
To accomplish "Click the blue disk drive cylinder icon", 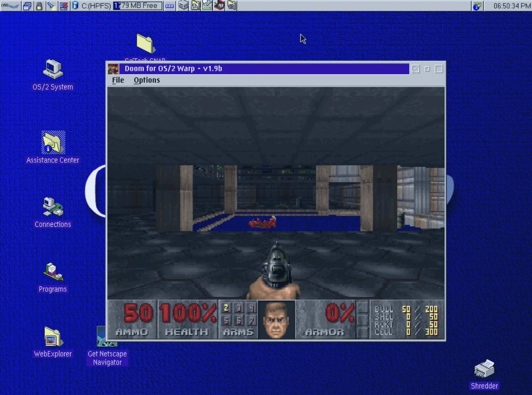I will [75, 6].
